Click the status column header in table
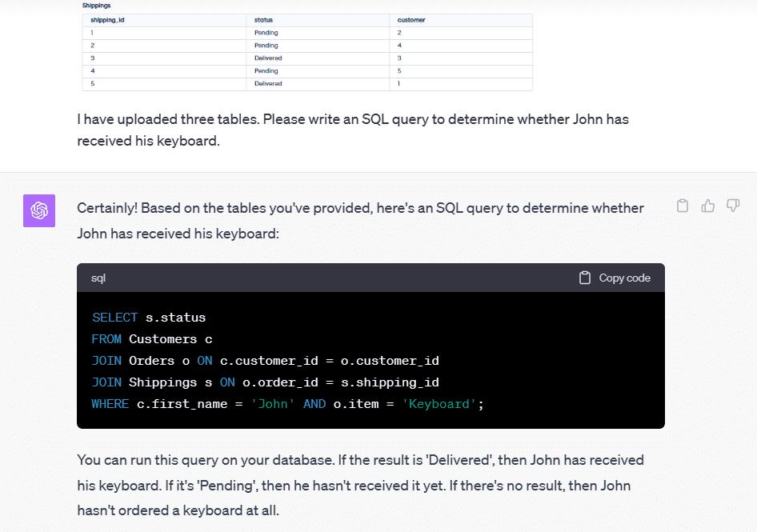Image resolution: width=757 pixels, height=532 pixels. [263, 20]
